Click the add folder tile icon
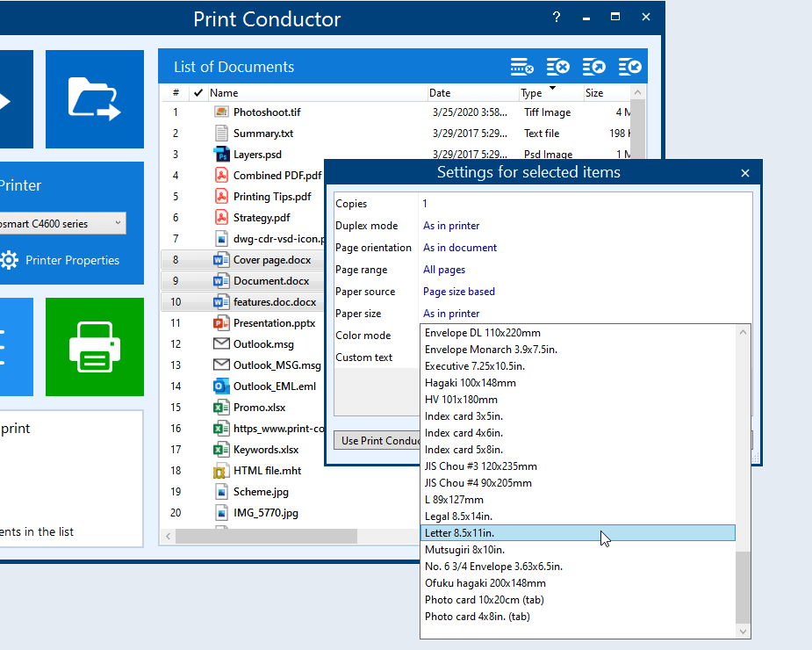The image size is (812, 650). click(94, 98)
